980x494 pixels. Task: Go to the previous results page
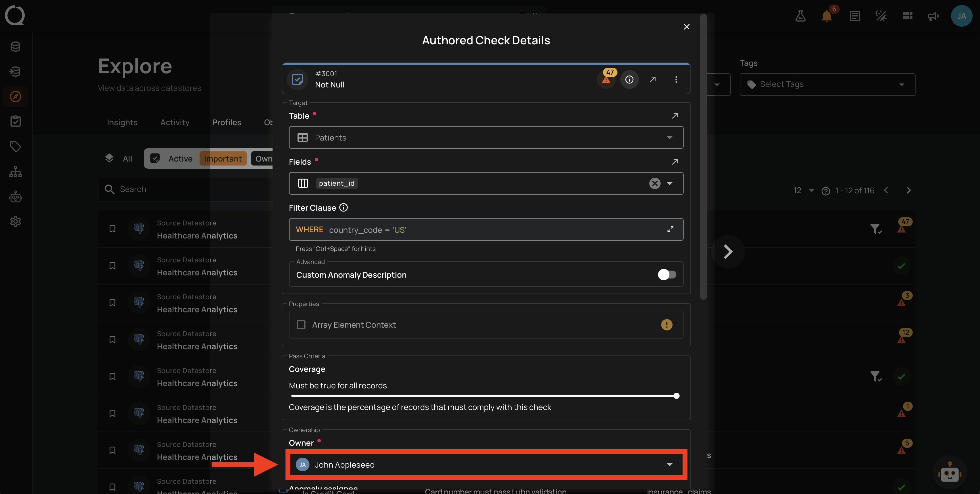(x=886, y=190)
